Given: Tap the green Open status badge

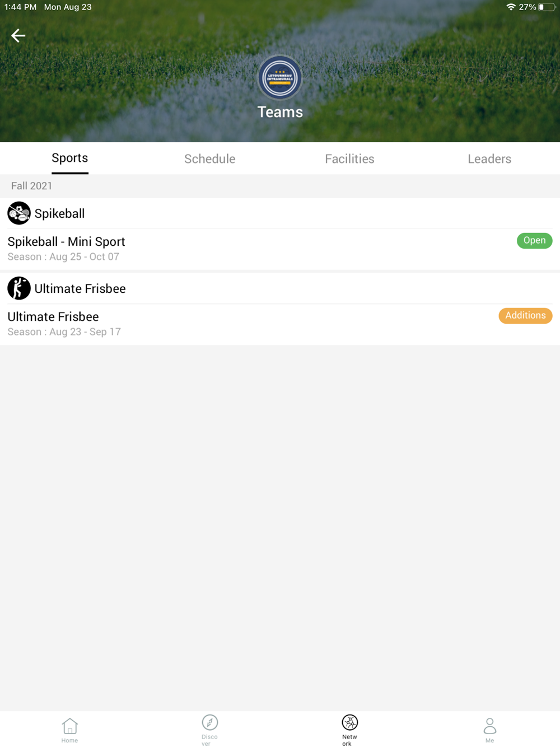Looking at the screenshot, I should [535, 241].
